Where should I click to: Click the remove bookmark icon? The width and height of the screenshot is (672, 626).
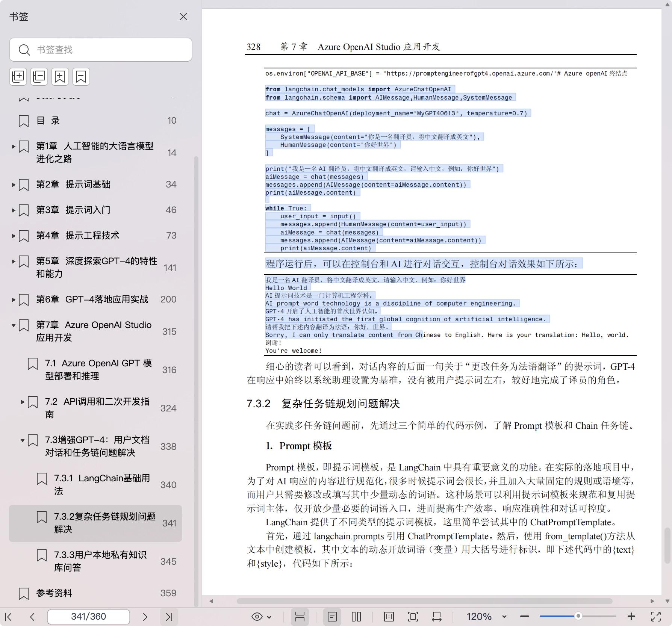tap(81, 77)
